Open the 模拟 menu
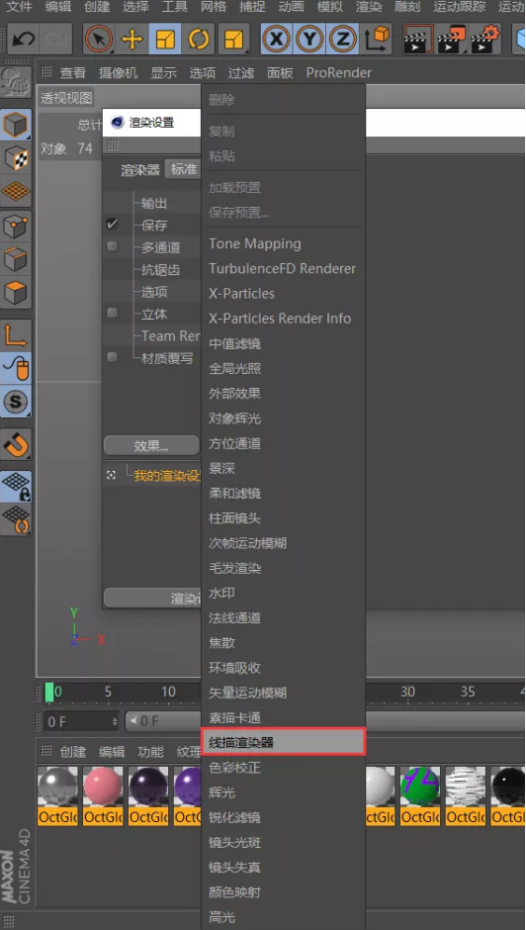This screenshot has height=930, width=526. coord(330,7)
